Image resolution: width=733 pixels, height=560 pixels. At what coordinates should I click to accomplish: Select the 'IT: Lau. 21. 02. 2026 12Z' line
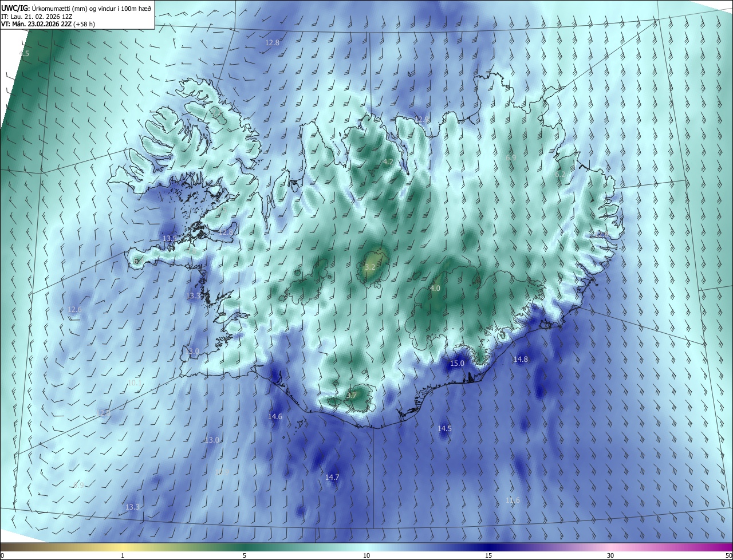pyautogui.click(x=37, y=16)
